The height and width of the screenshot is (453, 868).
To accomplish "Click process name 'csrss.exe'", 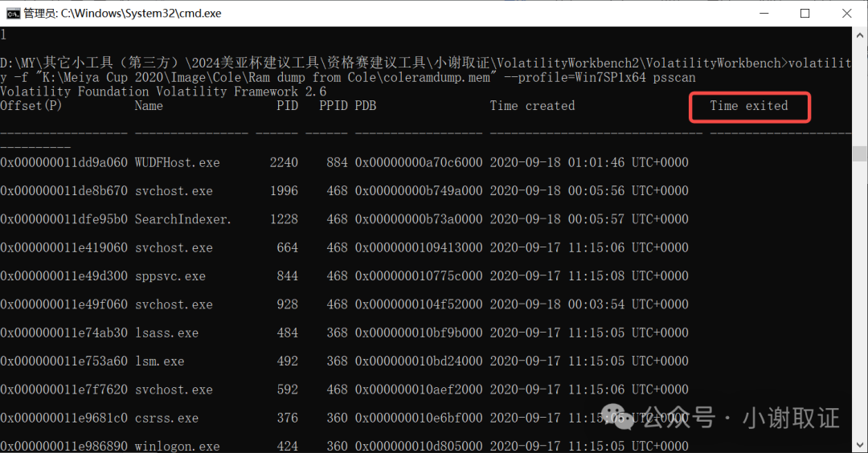I will click(166, 418).
